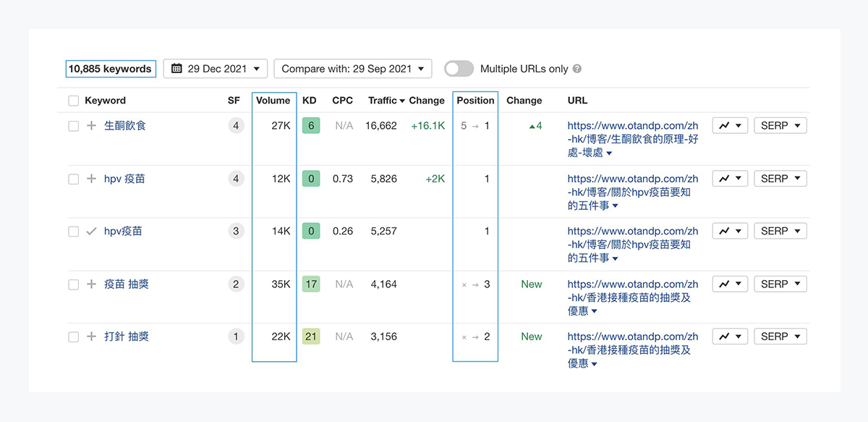Open the 29 Dec 2021 date dropdown
This screenshot has width=868, height=422.
216,69
